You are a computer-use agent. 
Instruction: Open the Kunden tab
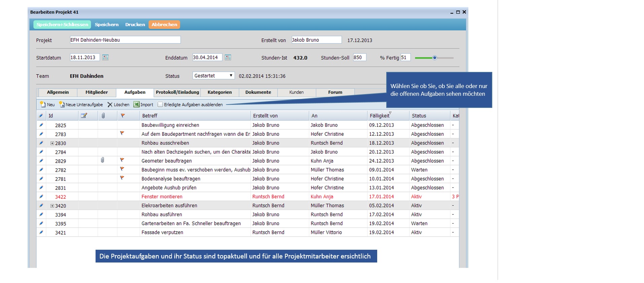pyautogui.click(x=296, y=92)
